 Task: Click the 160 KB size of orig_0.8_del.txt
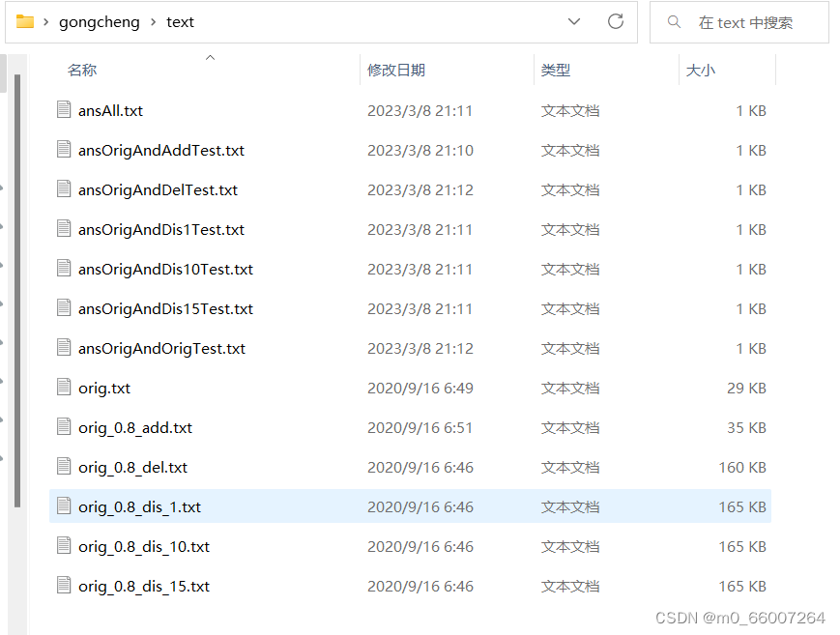point(742,468)
